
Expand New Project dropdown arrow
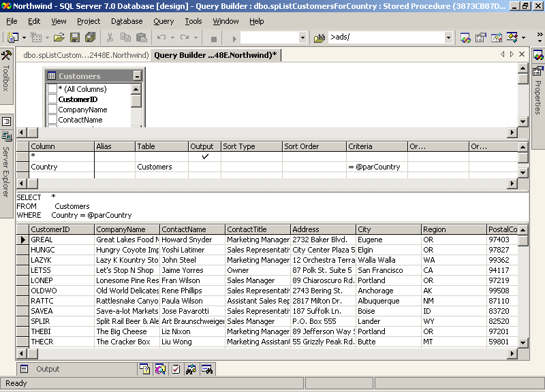[x=24, y=37]
